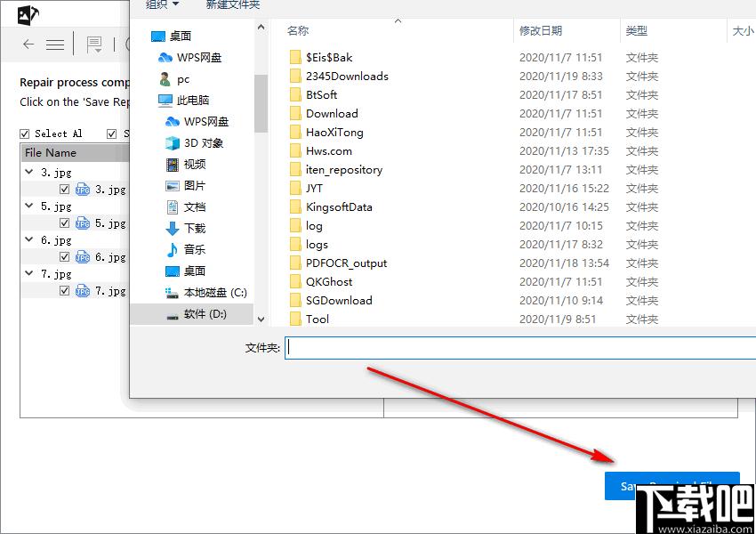The width and height of the screenshot is (756, 534).
Task: Click Save Repaired Files button
Action: [x=672, y=486]
